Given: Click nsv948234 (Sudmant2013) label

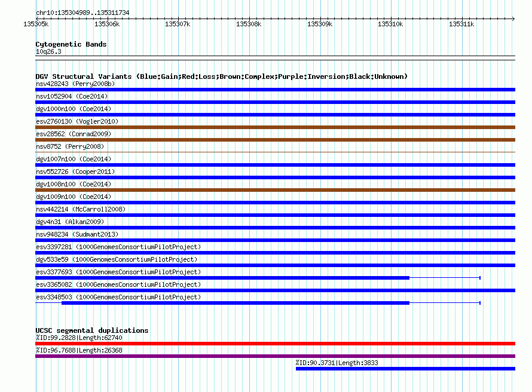Looking at the screenshot, I should click(x=77, y=234).
